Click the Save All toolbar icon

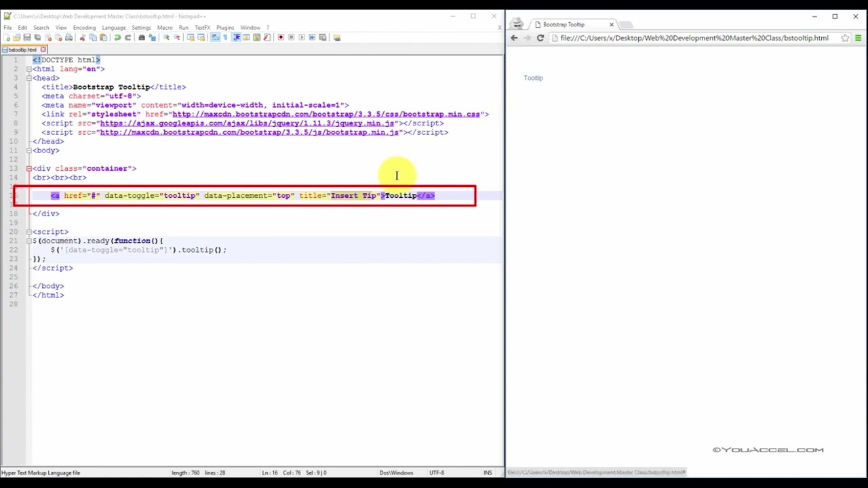37,37
